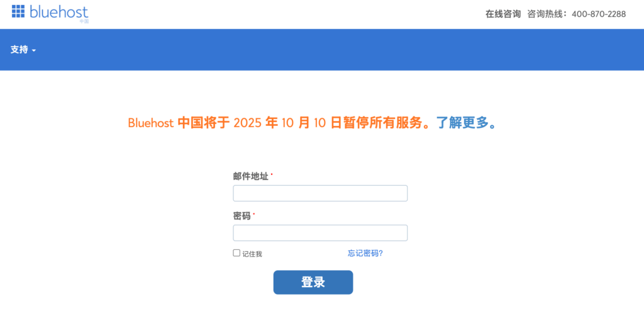This screenshot has height=316, width=644.
Task: Focus the 邮件地址 email input field
Action: click(320, 193)
